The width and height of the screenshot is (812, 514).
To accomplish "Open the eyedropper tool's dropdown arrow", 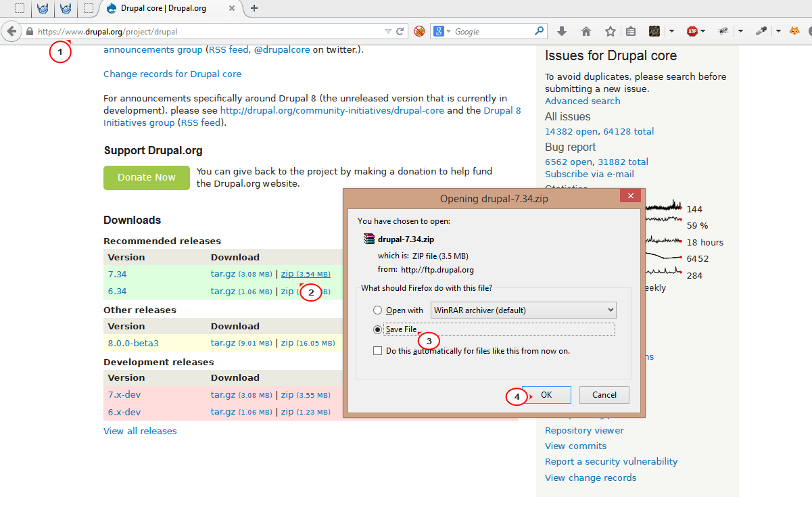I will tap(778, 31).
